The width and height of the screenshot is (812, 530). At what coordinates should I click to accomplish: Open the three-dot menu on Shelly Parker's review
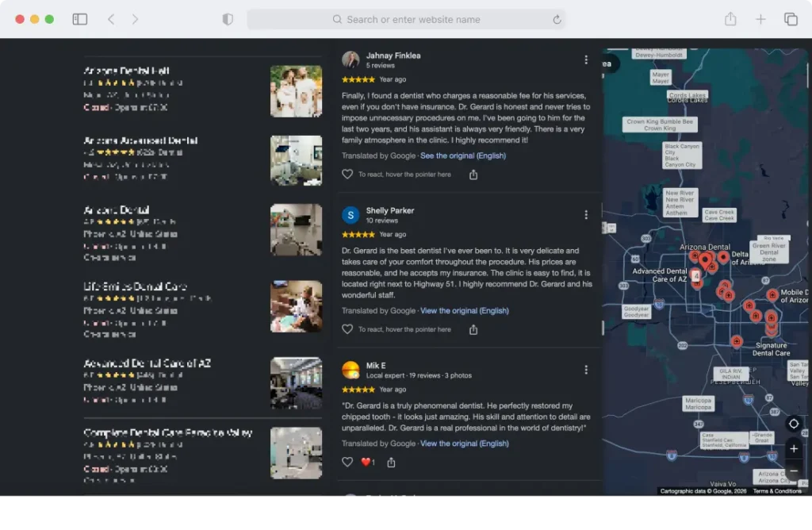(586, 214)
